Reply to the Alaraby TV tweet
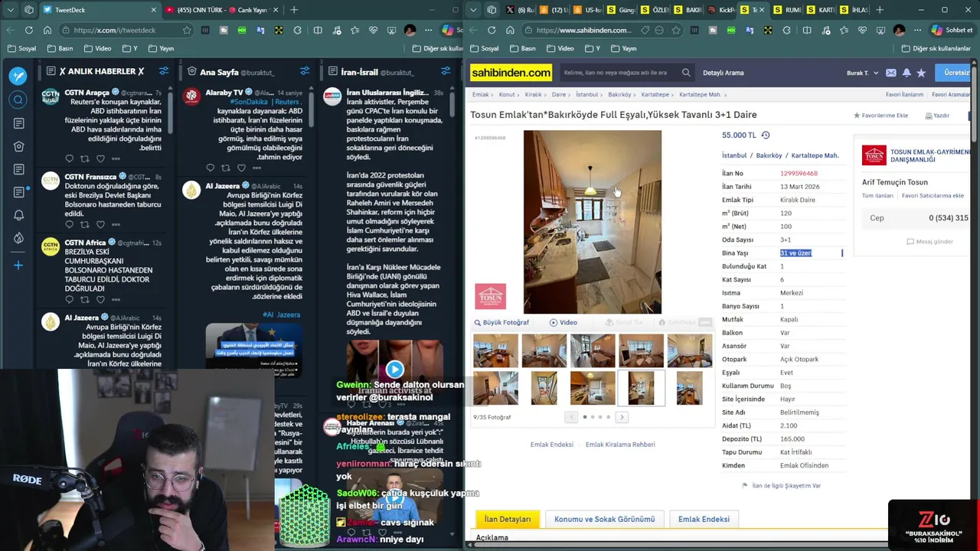Screen dimensions: 980x551 coord(210,168)
